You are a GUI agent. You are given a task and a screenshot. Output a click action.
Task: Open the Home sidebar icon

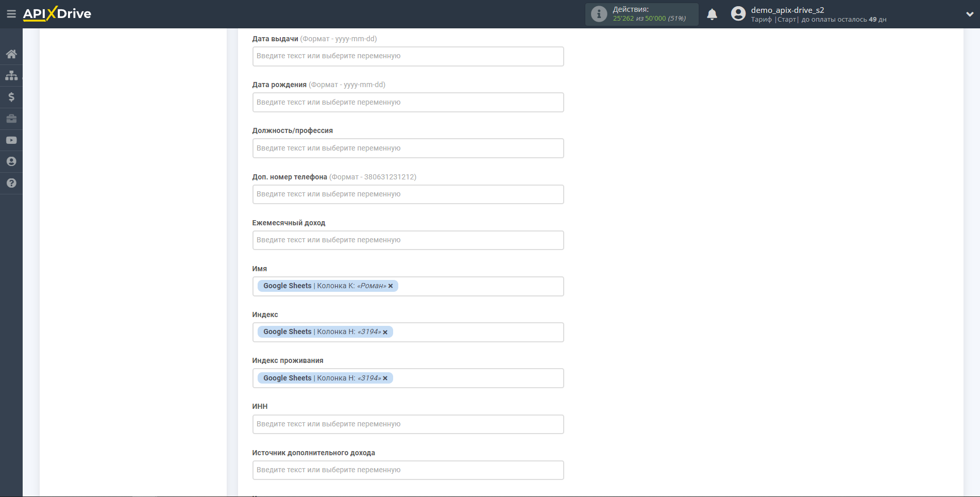11,54
